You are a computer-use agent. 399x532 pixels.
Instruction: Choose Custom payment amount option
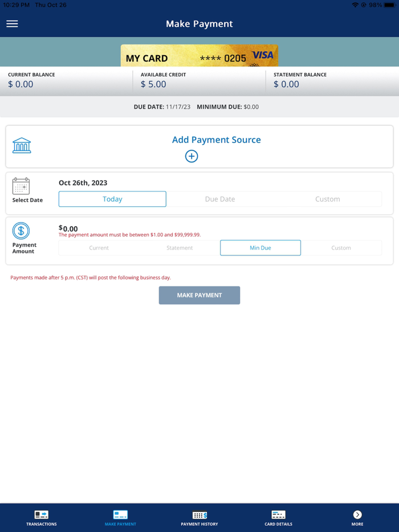(341, 248)
